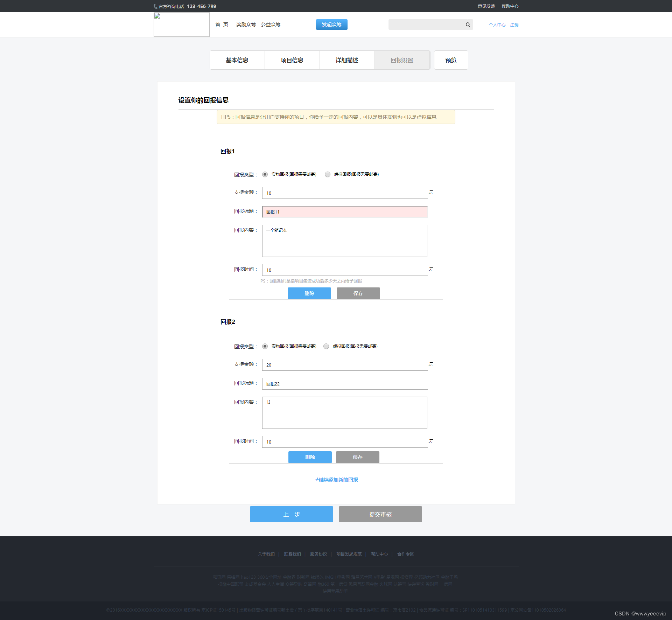Image resolution: width=672 pixels, height=620 pixels.
Task: Select physical reward radio in 回报2
Action: click(x=265, y=346)
